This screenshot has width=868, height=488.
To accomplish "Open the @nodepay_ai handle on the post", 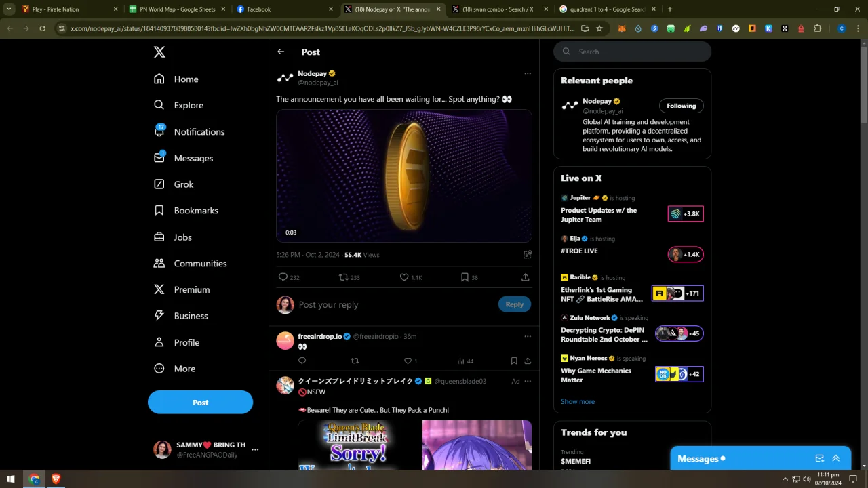I will pos(318,83).
